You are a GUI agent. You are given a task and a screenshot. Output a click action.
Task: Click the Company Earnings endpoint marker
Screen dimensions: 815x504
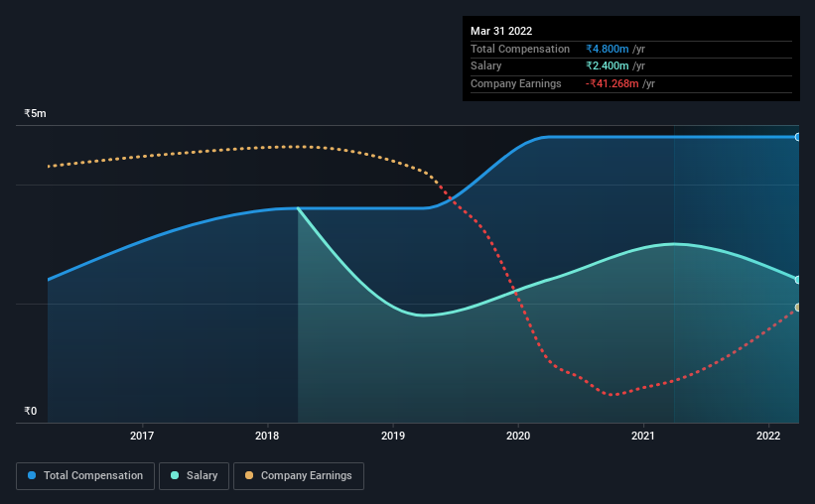tap(798, 308)
